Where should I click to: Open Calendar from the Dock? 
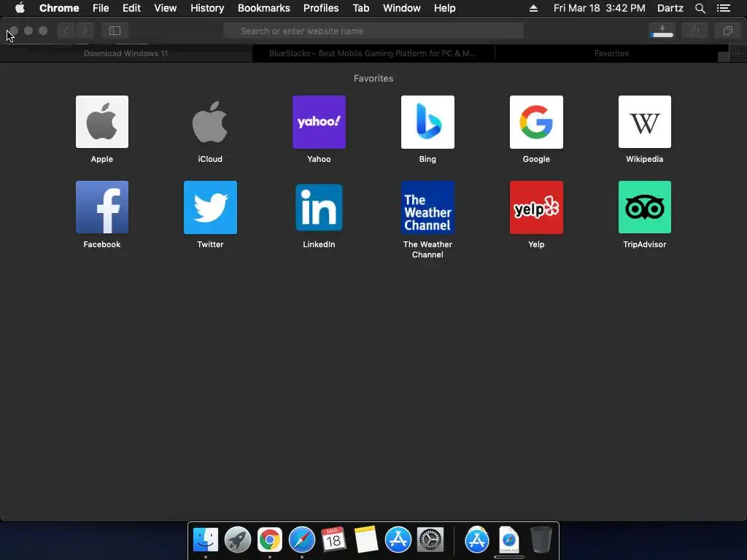(333, 540)
